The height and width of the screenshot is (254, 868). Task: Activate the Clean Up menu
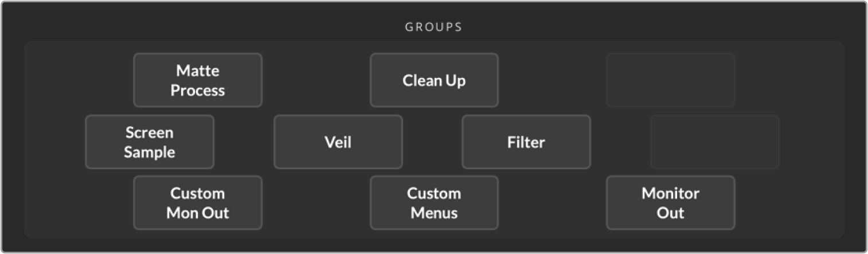(x=434, y=80)
